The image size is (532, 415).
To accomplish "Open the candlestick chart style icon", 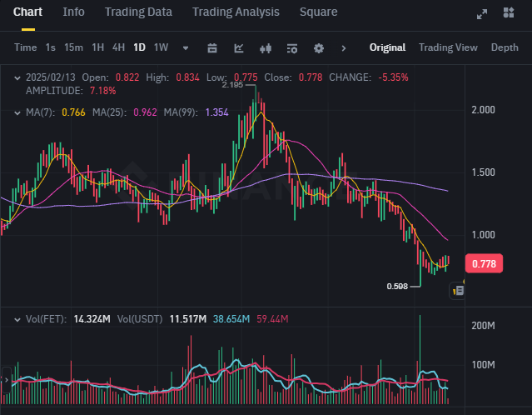I will tap(266, 48).
